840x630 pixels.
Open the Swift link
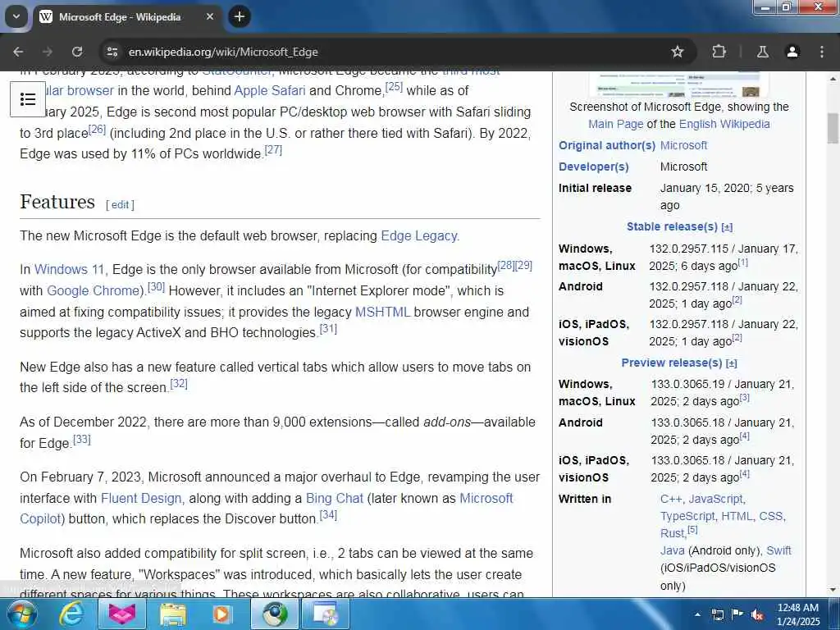778,550
